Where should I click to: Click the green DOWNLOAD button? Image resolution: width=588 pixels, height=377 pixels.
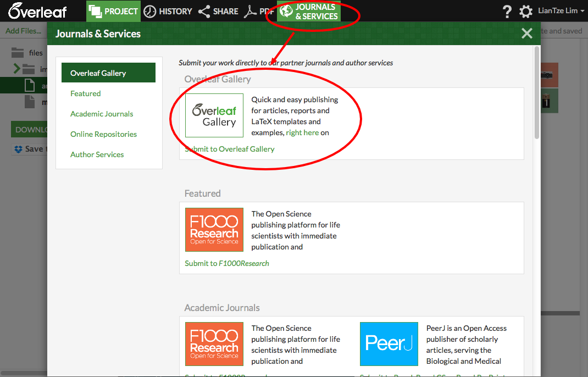coord(29,129)
